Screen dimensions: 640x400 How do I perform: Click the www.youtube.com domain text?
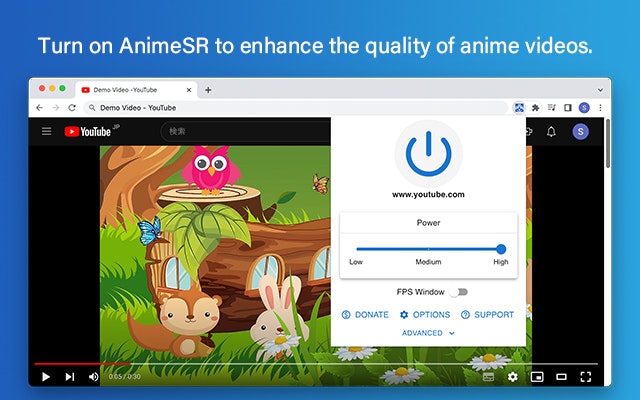click(x=428, y=195)
